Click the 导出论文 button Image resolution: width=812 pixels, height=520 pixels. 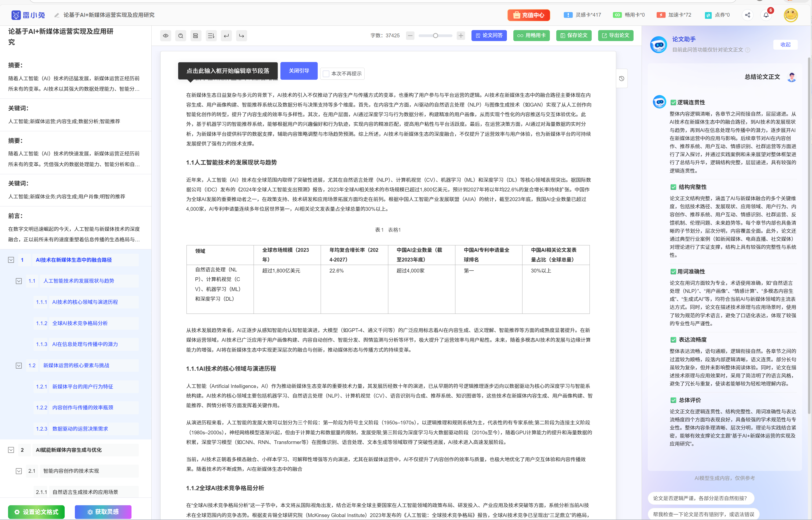click(x=616, y=35)
